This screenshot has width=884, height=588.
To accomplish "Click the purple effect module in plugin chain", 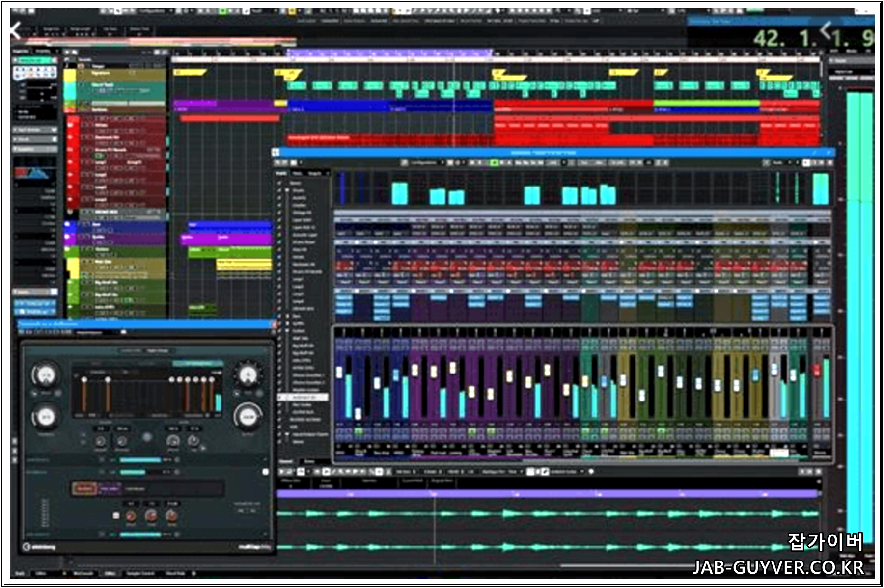I will tap(109, 488).
